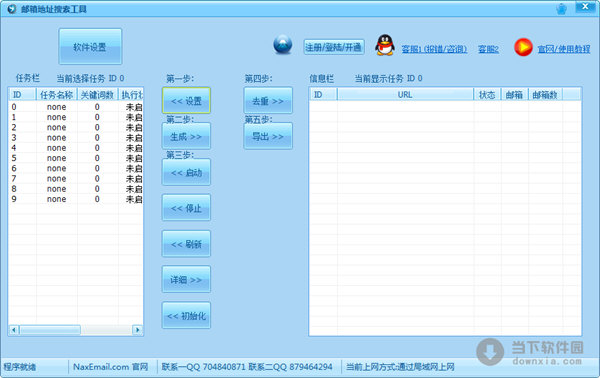Viewport: 600px width, 378px height.
Task: Click task list right scroll arrow
Action: click(x=137, y=330)
